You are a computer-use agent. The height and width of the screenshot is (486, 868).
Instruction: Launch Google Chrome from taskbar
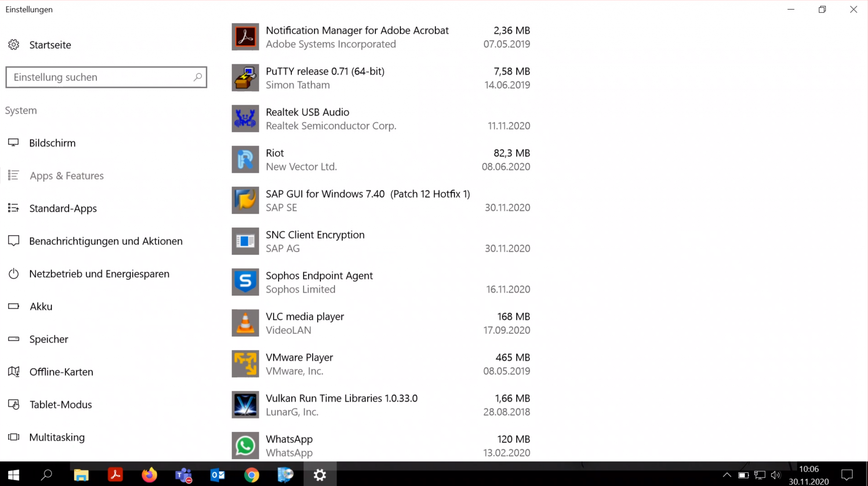tap(252, 475)
